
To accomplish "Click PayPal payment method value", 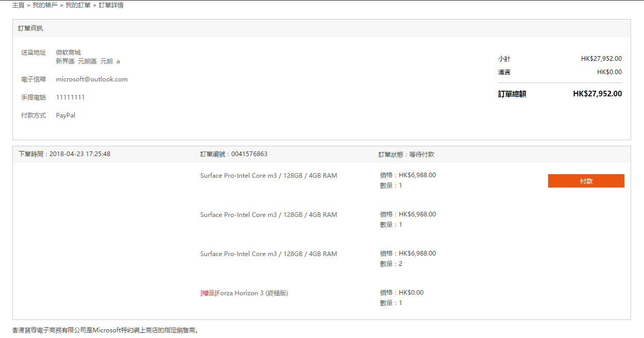I will 65,115.
